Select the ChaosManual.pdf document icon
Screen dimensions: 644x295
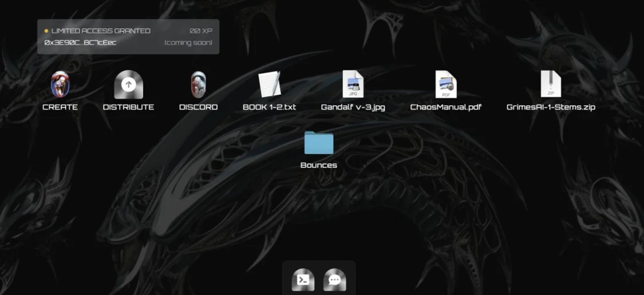click(x=446, y=84)
